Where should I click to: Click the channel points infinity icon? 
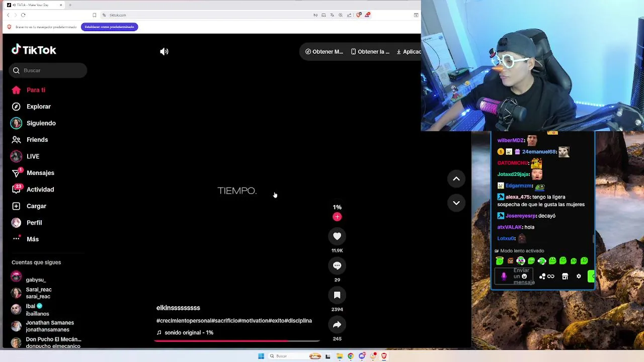[547, 277]
